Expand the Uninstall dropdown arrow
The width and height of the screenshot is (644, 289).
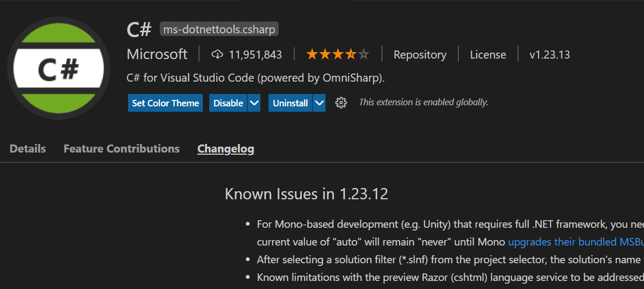[x=319, y=103]
